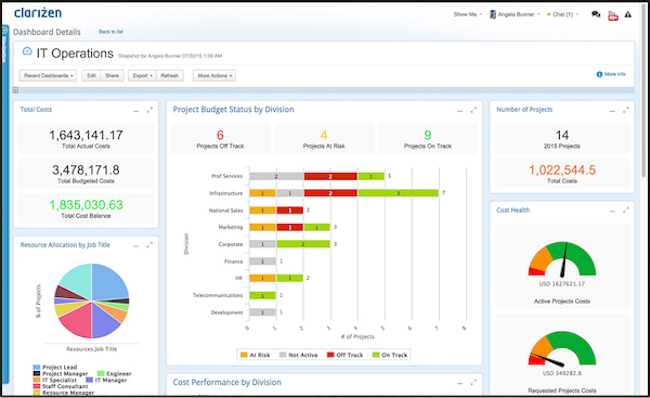Click the Total Budgeted Costs value 3,478,171.8
650x398 pixels.
tap(86, 170)
